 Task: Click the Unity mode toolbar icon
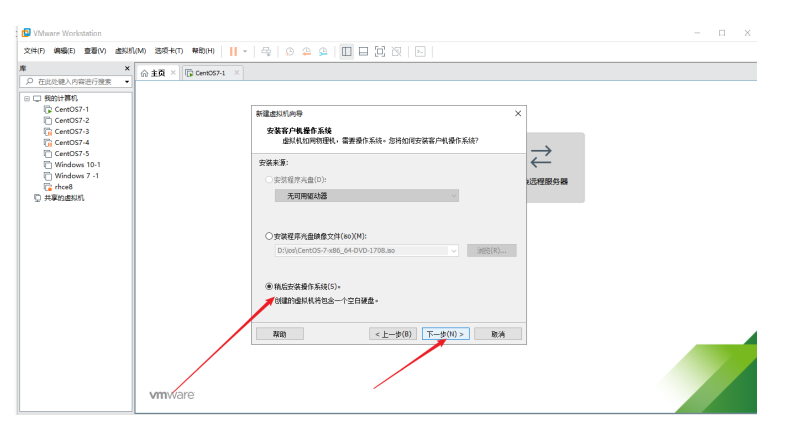pos(397,52)
